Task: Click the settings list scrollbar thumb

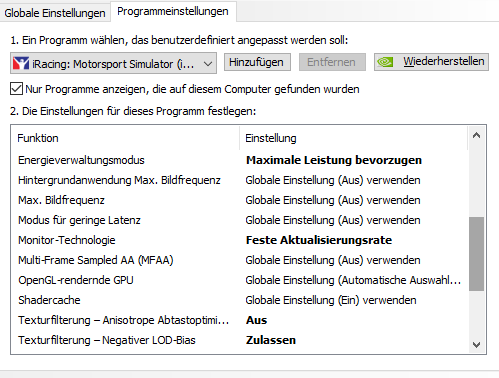Action: point(476,254)
